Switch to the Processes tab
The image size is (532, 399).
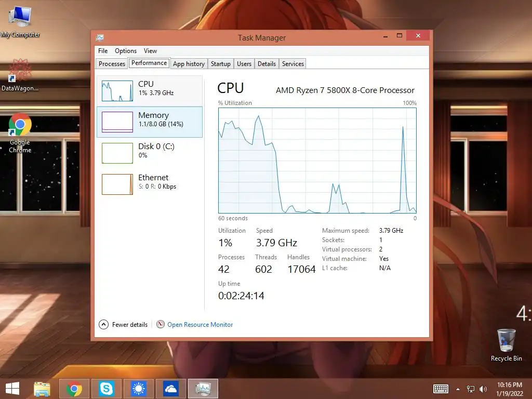pos(112,64)
